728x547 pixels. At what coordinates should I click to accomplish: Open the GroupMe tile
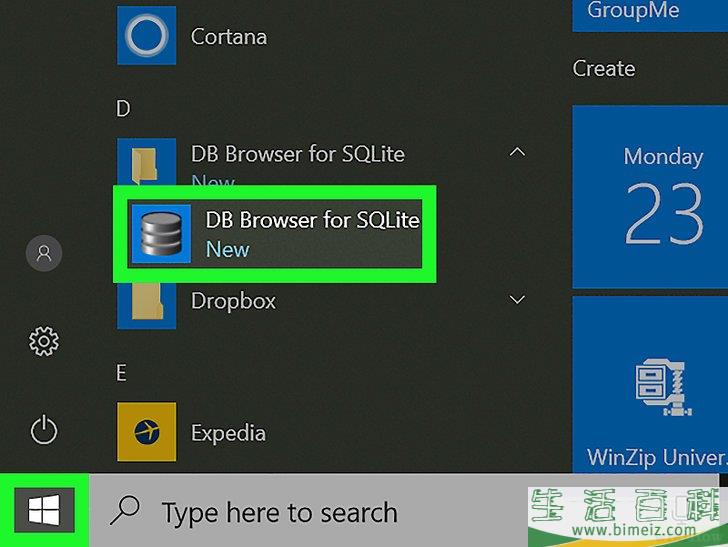point(650,15)
